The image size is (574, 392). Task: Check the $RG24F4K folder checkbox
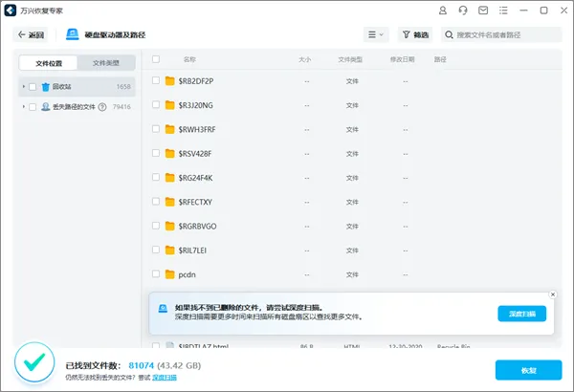tap(156, 177)
